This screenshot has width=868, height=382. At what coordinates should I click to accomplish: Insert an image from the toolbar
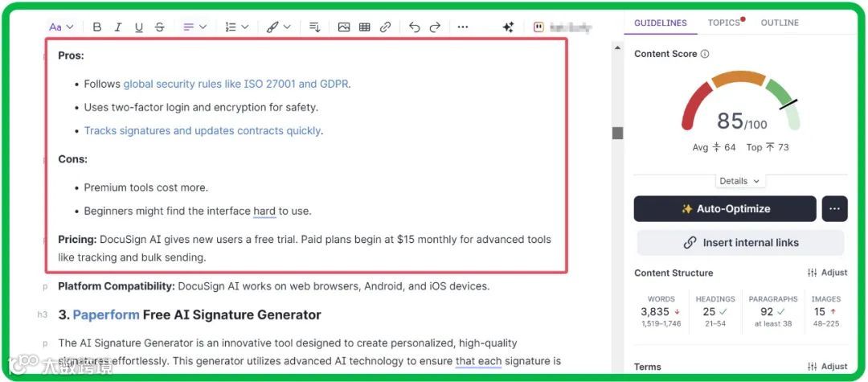[x=344, y=27]
